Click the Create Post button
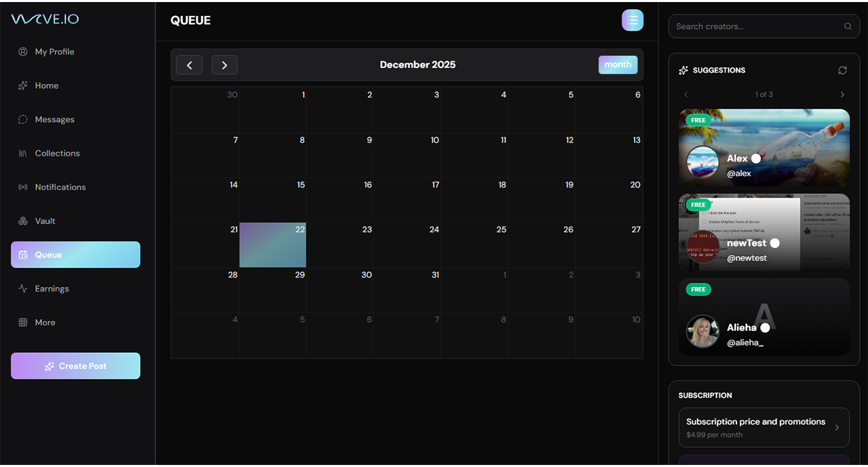 click(x=75, y=366)
